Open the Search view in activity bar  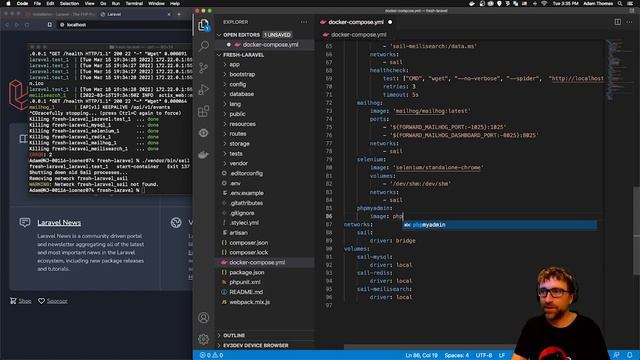pyautogui.click(x=204, y=46)
